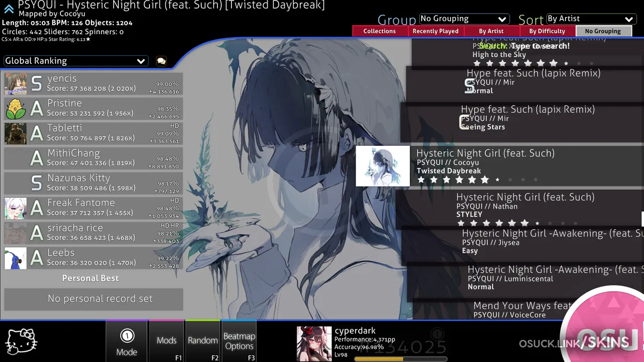Select the STYLEY difficulty by Nathan
This screenshot has width=644, height=362.
(x=520, y=209)
